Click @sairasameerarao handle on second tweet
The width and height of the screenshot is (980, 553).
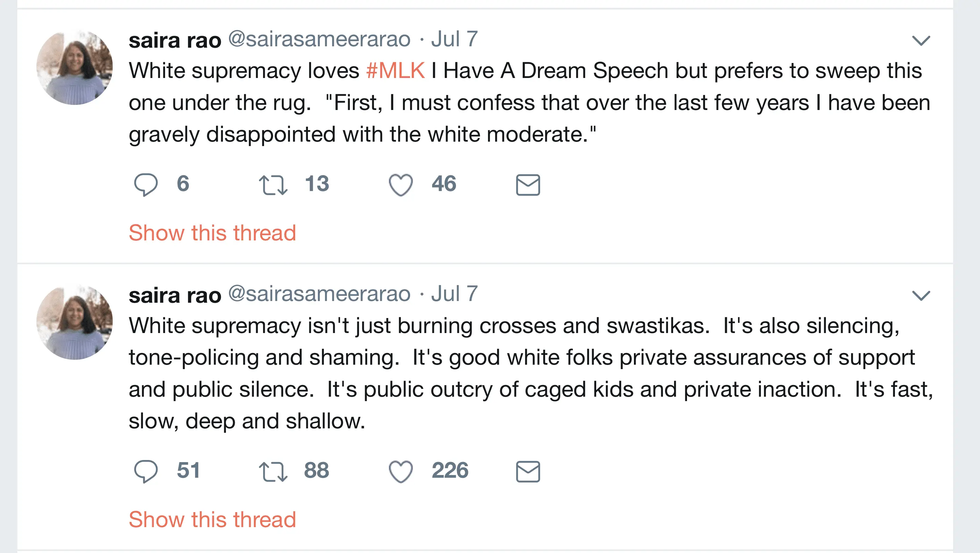pos(319,294)
